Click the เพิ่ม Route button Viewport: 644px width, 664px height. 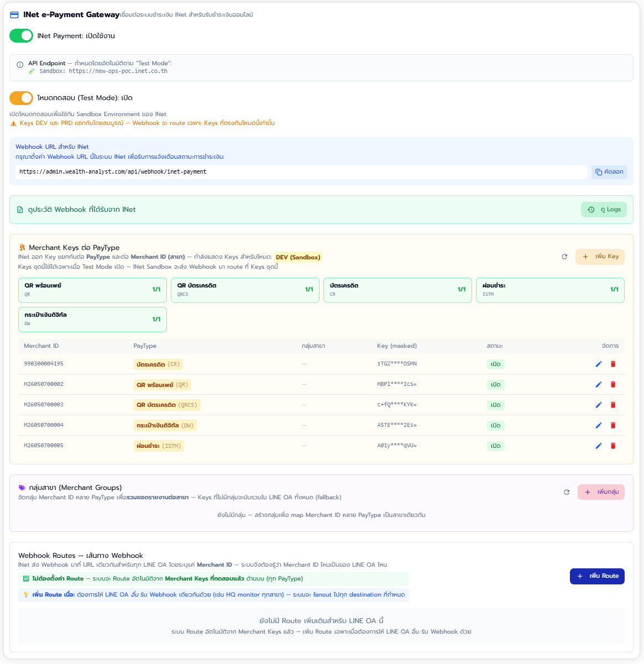[597, 576]
